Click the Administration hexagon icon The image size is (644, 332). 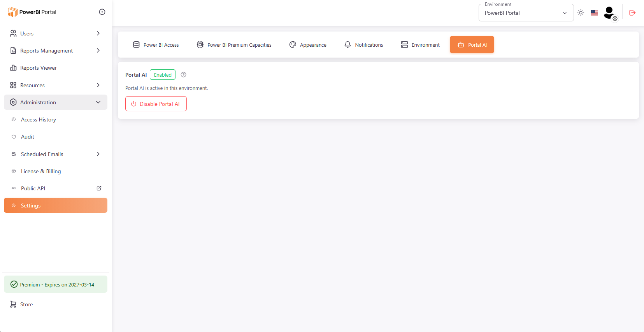pyautogui.click(x=13, y=102)
